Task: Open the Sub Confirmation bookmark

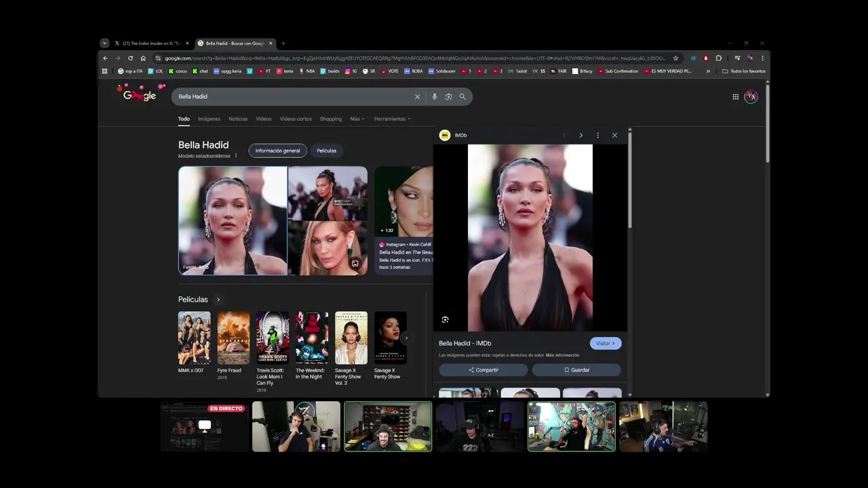Action: (618, 71)
